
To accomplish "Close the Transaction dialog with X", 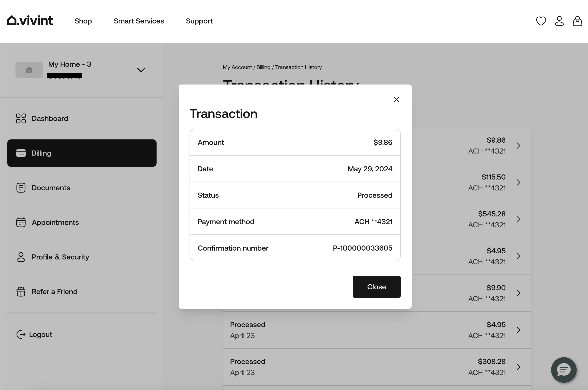I will click(396, 100).
